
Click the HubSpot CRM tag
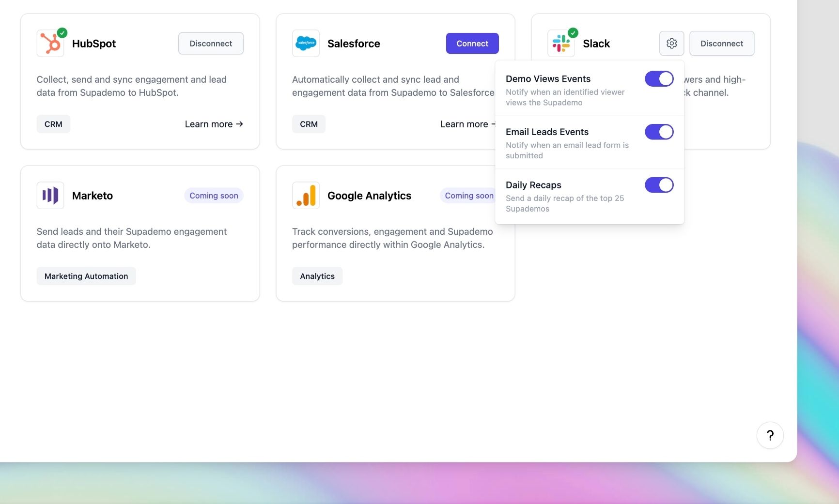[53, 124]
